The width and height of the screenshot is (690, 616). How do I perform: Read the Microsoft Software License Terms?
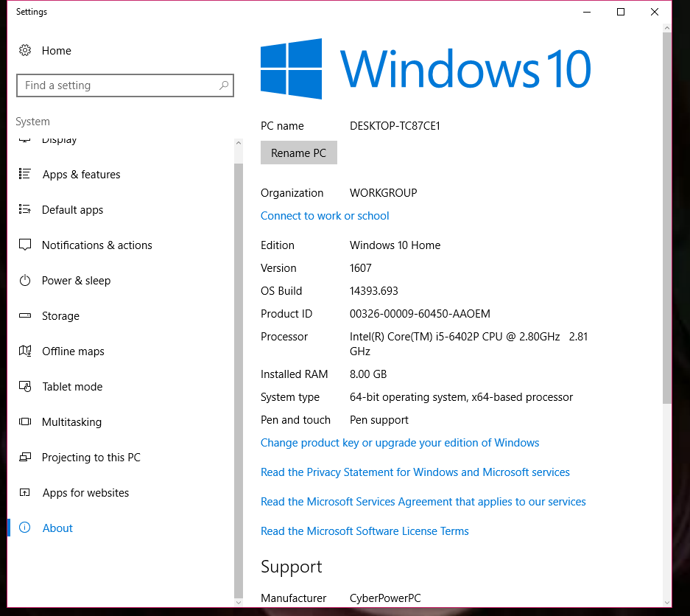pos(365,531)
